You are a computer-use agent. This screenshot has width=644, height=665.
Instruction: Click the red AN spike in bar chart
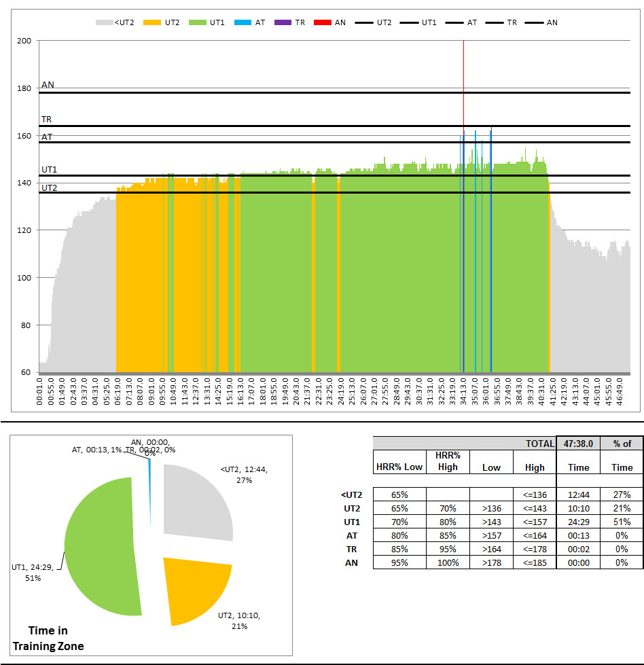point(463,204)
